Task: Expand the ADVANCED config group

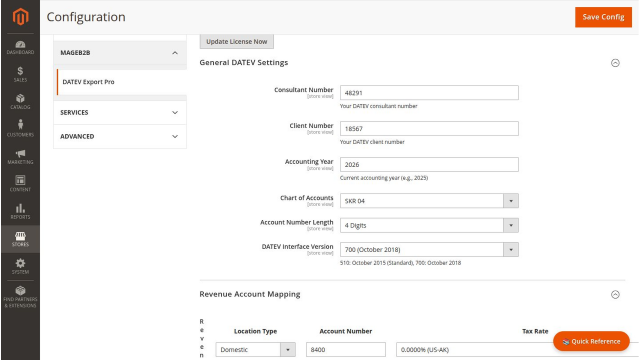Action: [120, 136]
